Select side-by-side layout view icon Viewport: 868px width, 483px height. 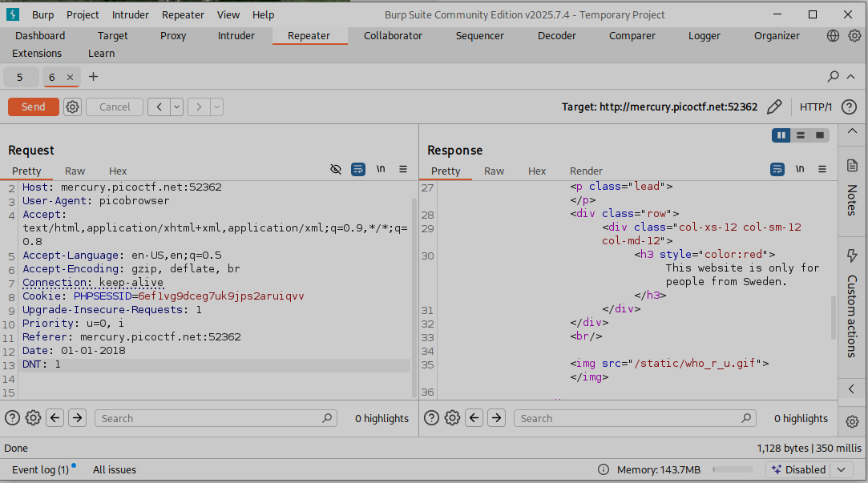(781, 135)
